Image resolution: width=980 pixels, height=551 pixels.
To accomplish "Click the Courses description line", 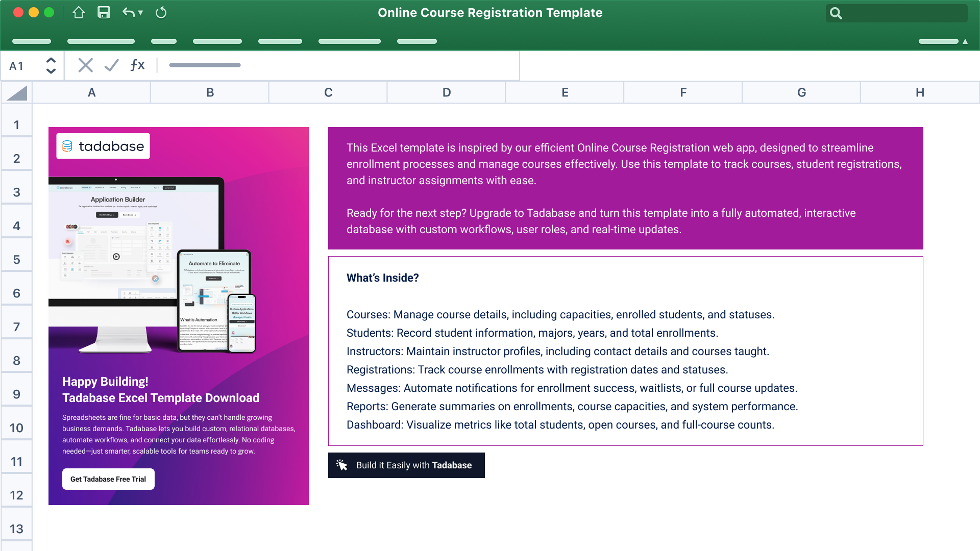I will 560,315.
